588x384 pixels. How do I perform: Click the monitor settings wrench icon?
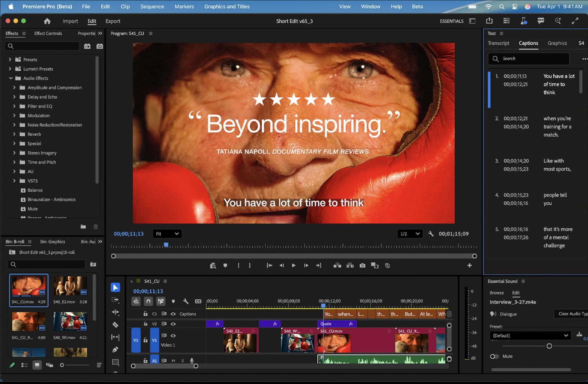click(x=431, y=234)
